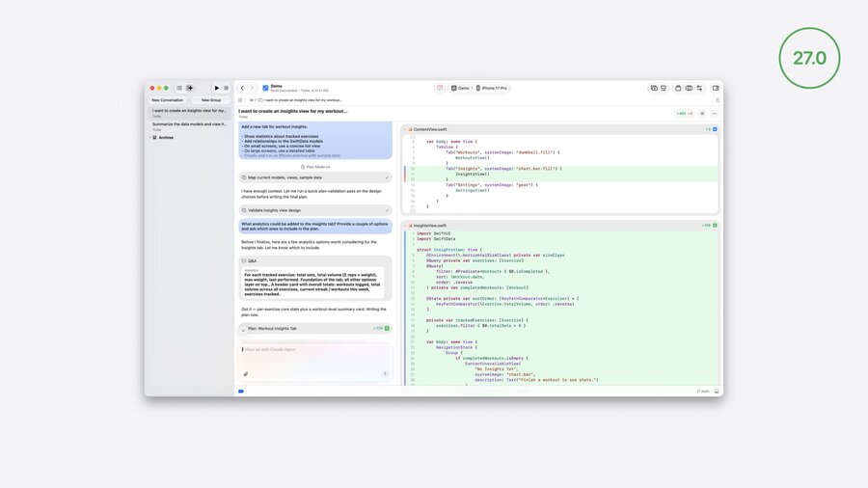Viewport: 868px width, 488px height.
Task: Click the green badge on the InsightsView.swift header
Action: point(715,226)
